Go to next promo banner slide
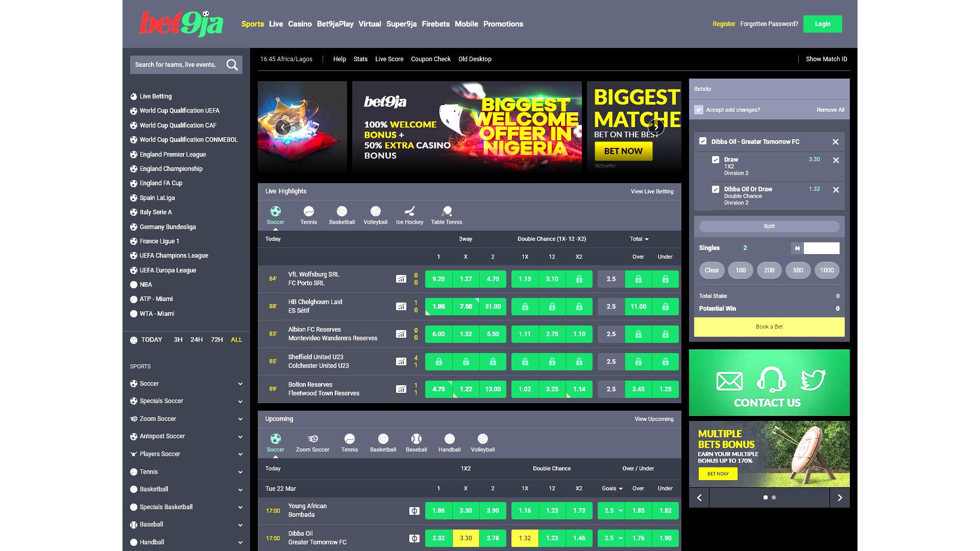 pos(656,128)
